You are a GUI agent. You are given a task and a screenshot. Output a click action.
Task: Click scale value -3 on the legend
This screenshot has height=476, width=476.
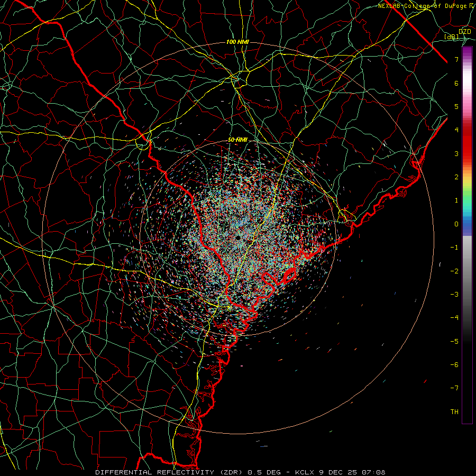[x=454, y=295]
